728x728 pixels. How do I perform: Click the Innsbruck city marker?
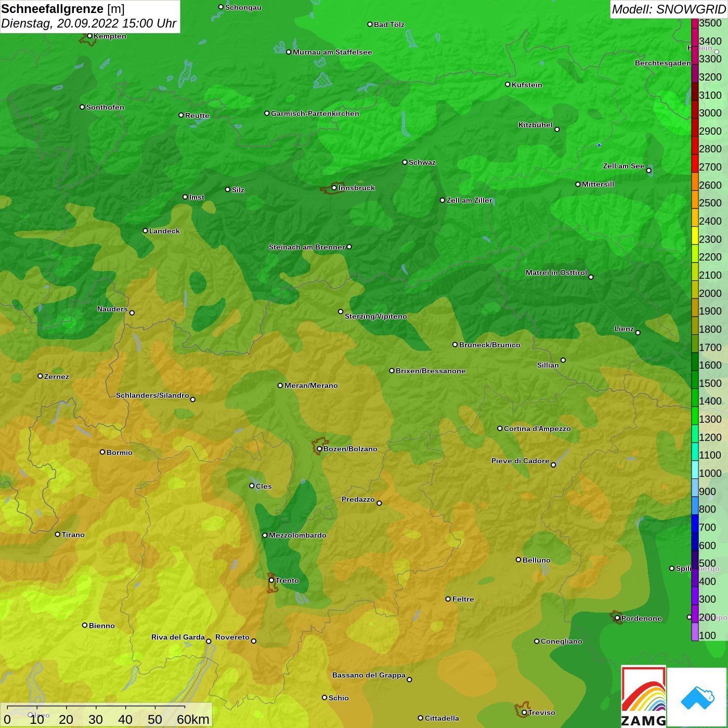(x=334, y=188)
